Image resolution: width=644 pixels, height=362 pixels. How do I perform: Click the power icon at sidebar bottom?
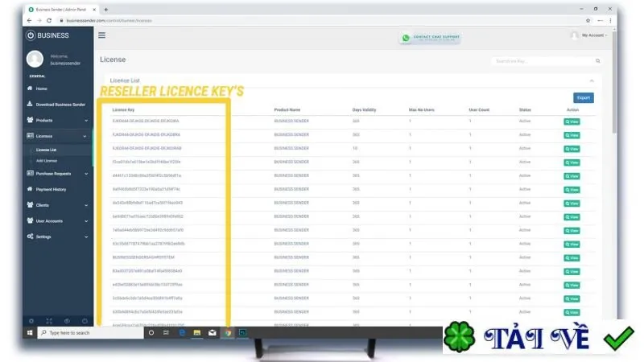[x=85, y=321]
